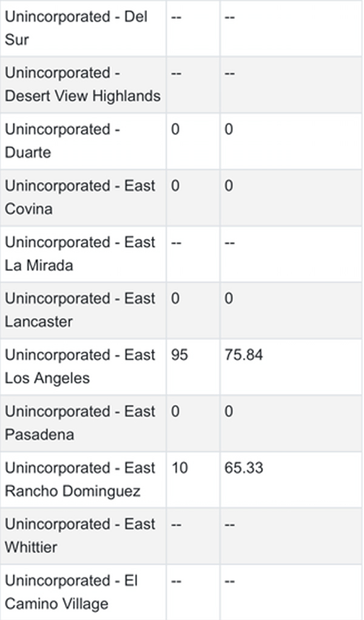This screenshot has width=364, height=620.
Task: Click the Unincorporated - East Los Angeles label
Action: 80,366
